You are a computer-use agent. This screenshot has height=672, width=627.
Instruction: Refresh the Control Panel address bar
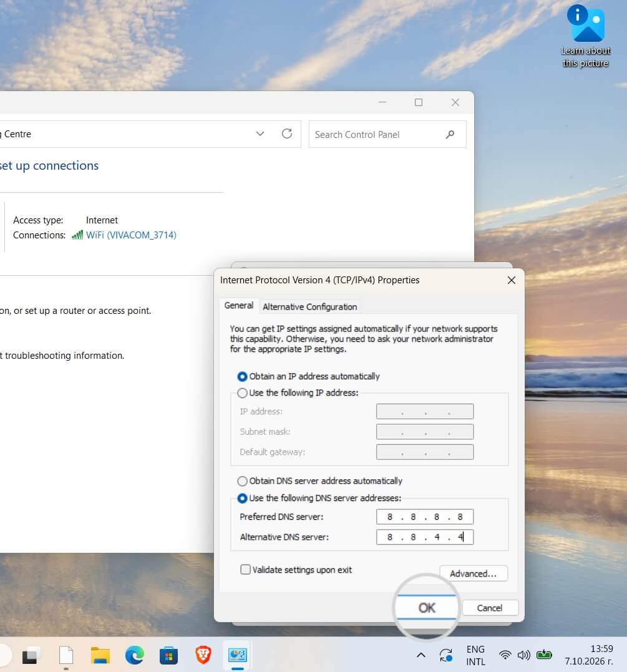coord(287,134)
